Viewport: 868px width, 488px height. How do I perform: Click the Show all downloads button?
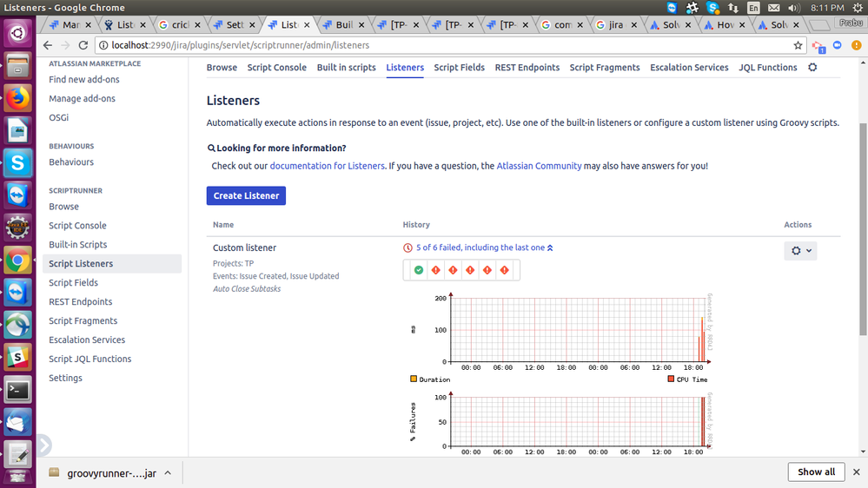[x=816, y=472]
